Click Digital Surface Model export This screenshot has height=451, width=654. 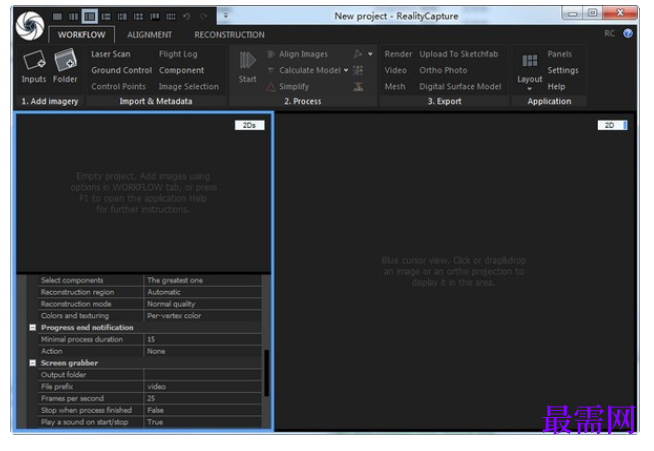click(460, 86)
